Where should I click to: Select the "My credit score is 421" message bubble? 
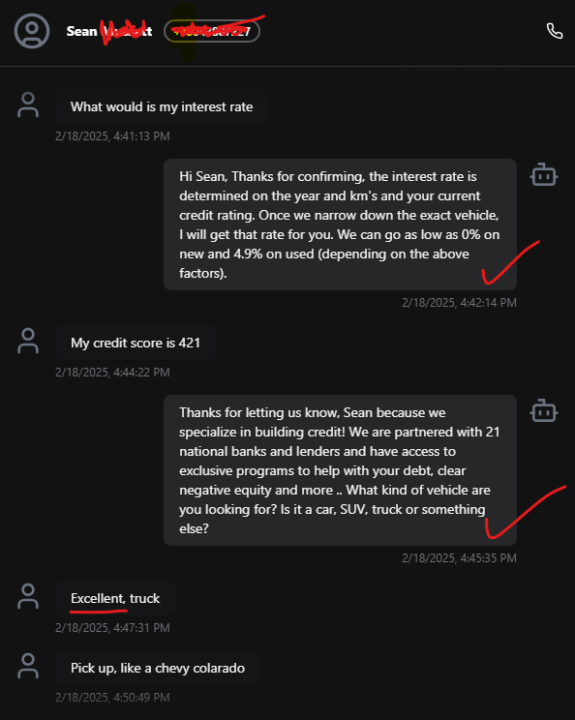[135, 343]
